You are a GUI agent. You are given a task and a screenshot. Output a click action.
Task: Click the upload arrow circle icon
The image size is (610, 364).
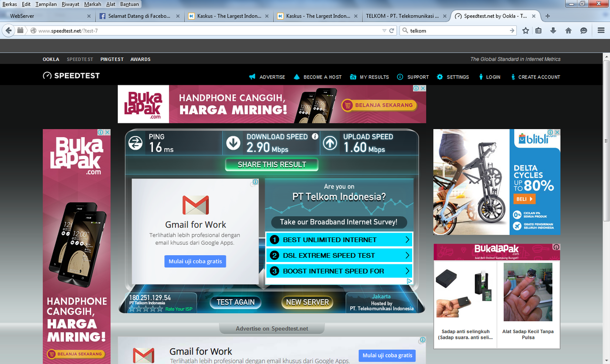point(330,143)
